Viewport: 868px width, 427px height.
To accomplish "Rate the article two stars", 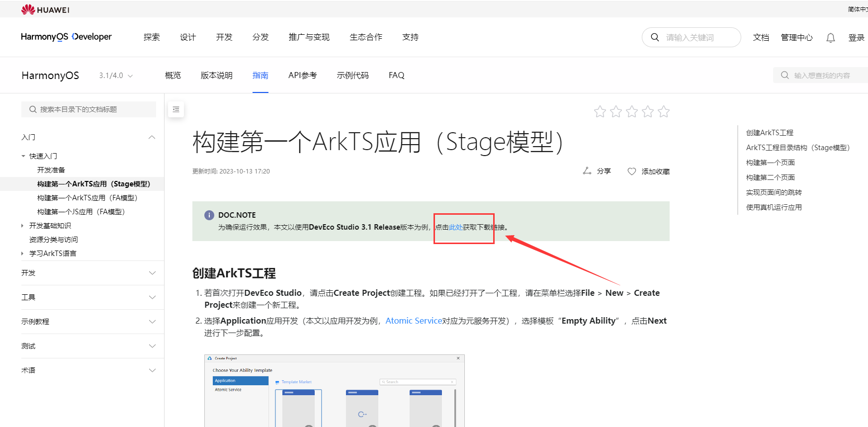I will click(x=616, y=111).
